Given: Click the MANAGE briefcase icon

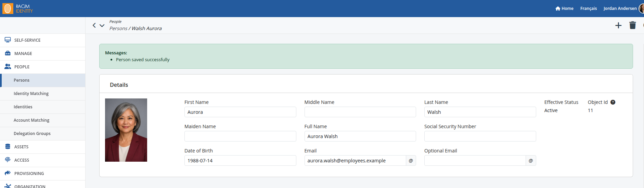Looking at the screenshot, I should (8, 53).
